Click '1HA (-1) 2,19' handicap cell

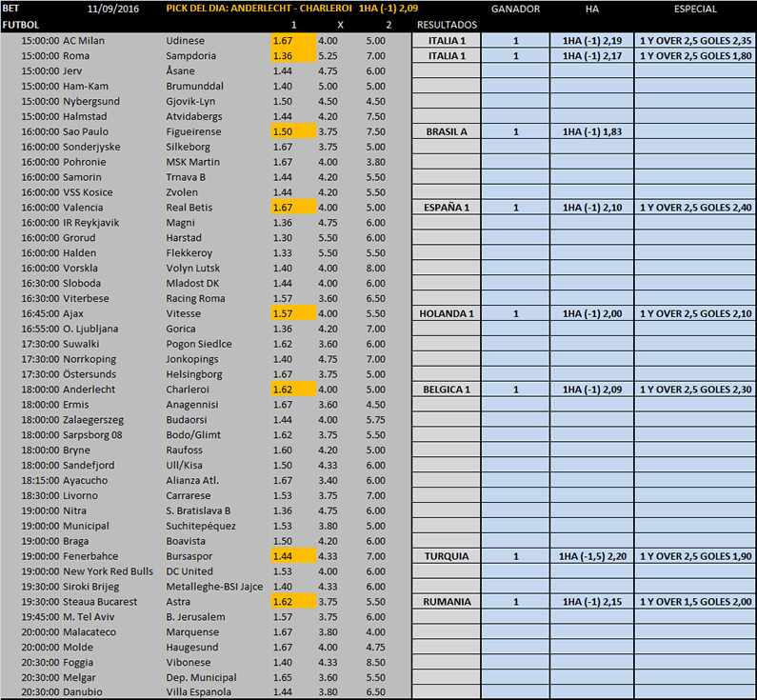pyautogui.click(x=592, y=41)
